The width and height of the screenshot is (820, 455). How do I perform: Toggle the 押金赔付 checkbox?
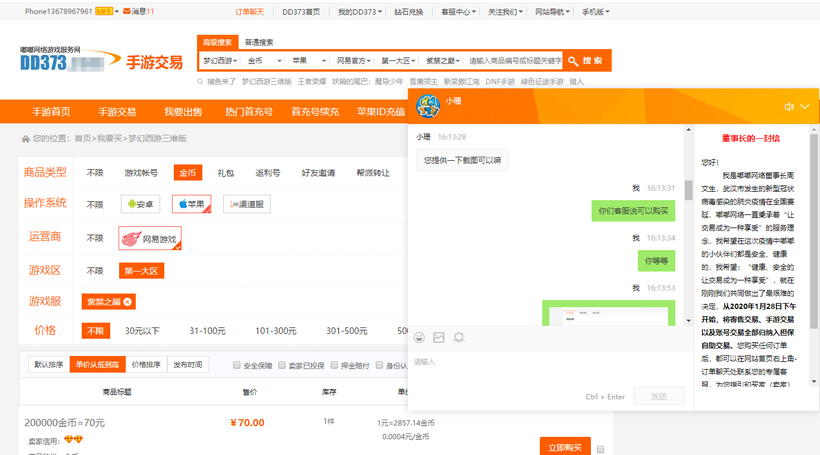pos(334,365)
